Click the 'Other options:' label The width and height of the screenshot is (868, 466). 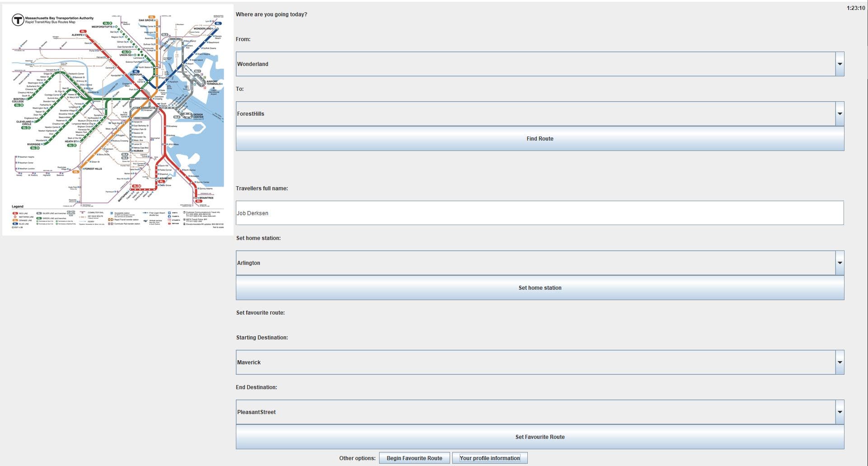pos(357,458)
